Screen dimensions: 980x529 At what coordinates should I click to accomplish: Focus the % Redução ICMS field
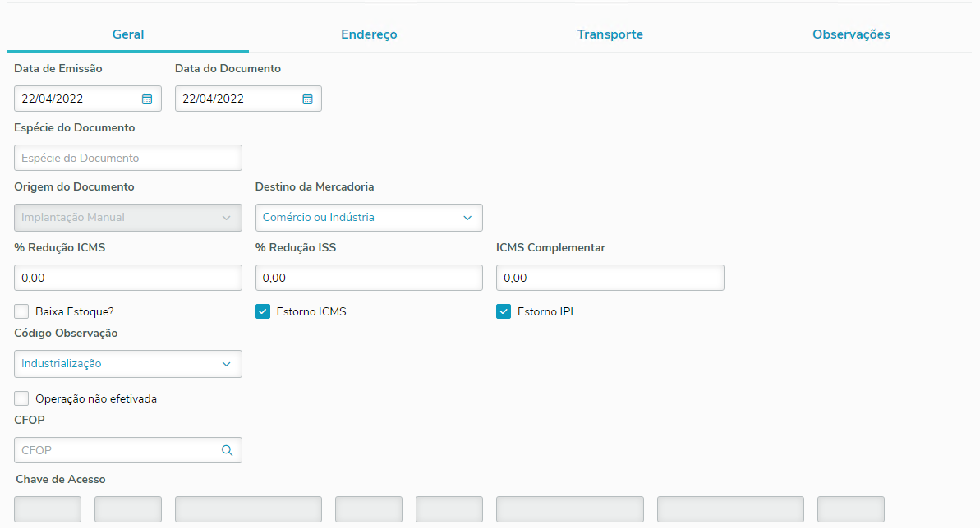[128, 278]
